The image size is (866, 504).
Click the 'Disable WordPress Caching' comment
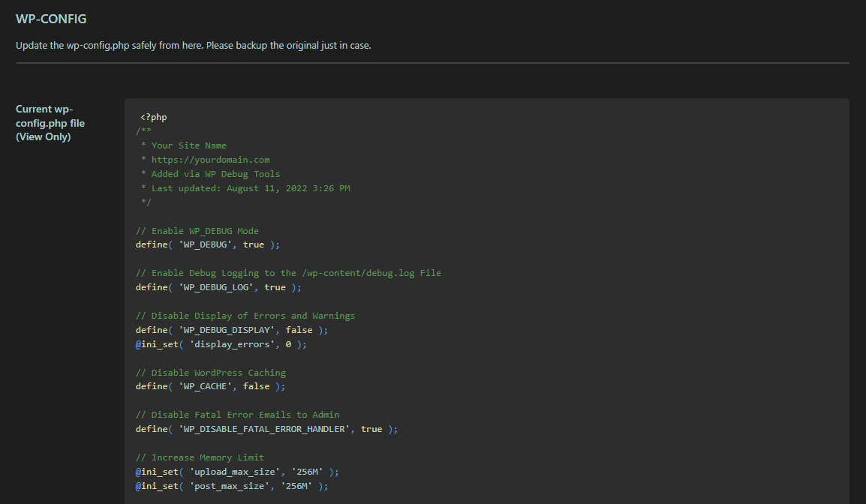[211, 373]
